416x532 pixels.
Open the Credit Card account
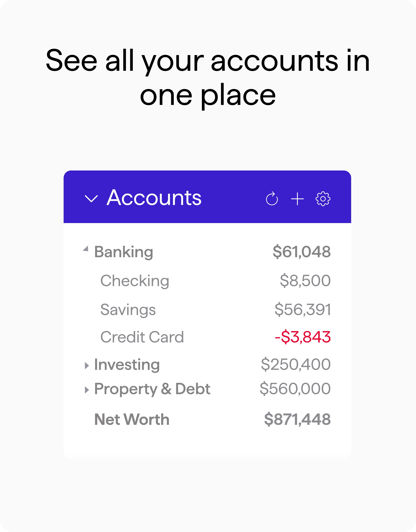(x=142, y=337)
